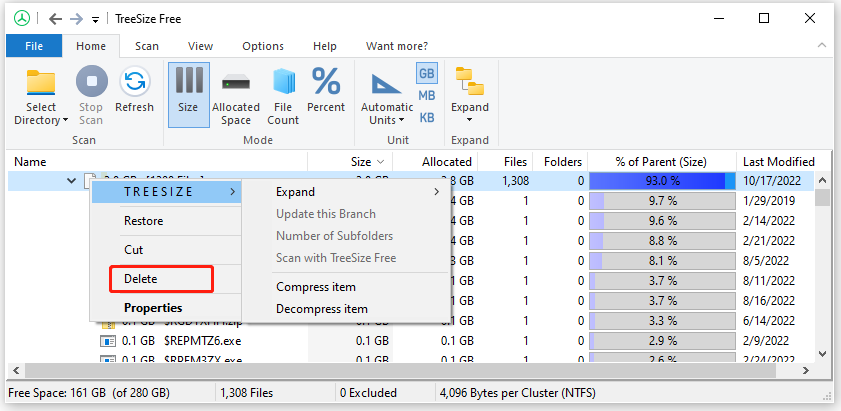841x411 pixels.
Task: Set display unit to GB
Action: [427, 74]
